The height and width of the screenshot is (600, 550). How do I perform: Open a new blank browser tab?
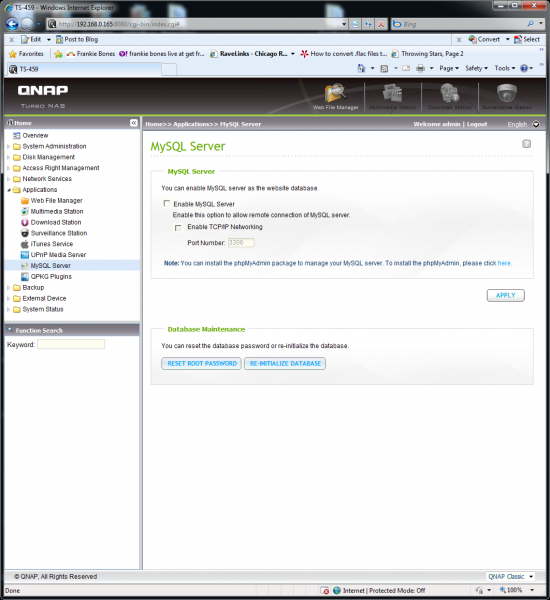(169, 70)
